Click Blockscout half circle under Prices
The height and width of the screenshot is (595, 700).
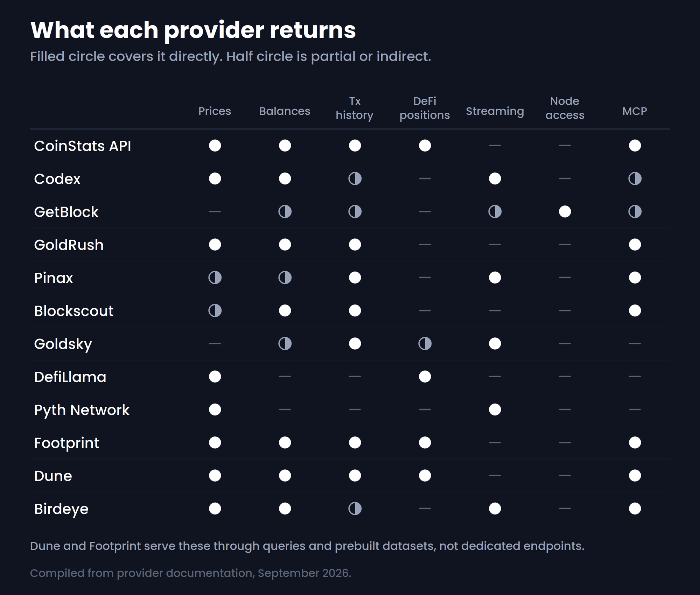[215, 310]
